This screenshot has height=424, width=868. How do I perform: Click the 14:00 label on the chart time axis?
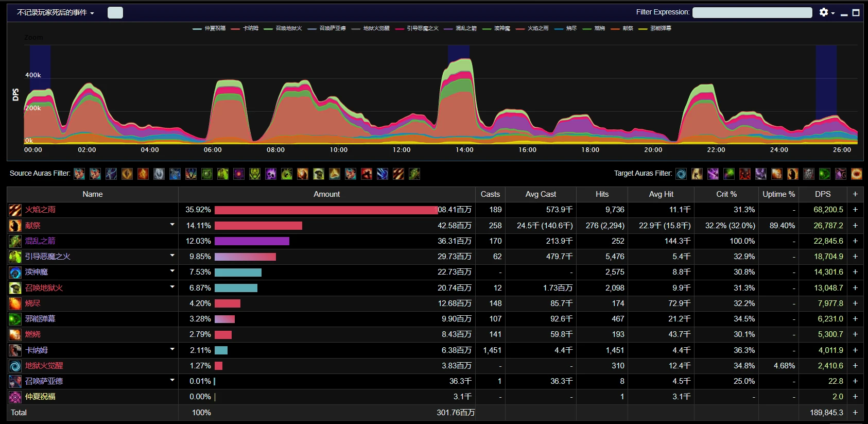464,150
